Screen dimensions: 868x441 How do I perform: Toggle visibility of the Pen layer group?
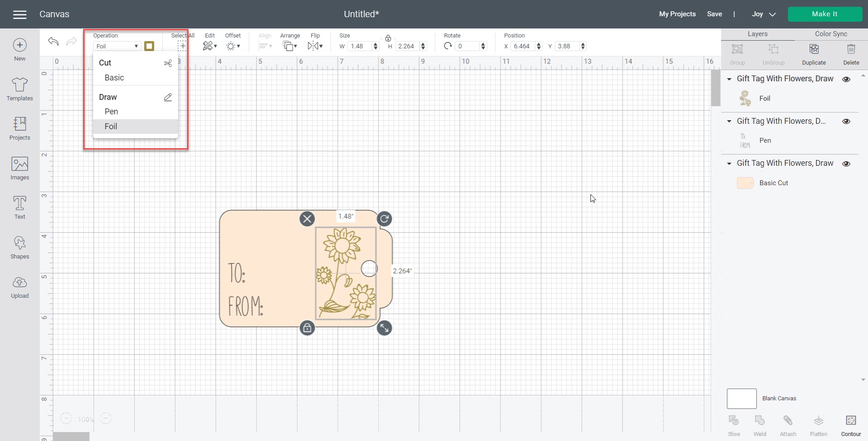(846, 121)
